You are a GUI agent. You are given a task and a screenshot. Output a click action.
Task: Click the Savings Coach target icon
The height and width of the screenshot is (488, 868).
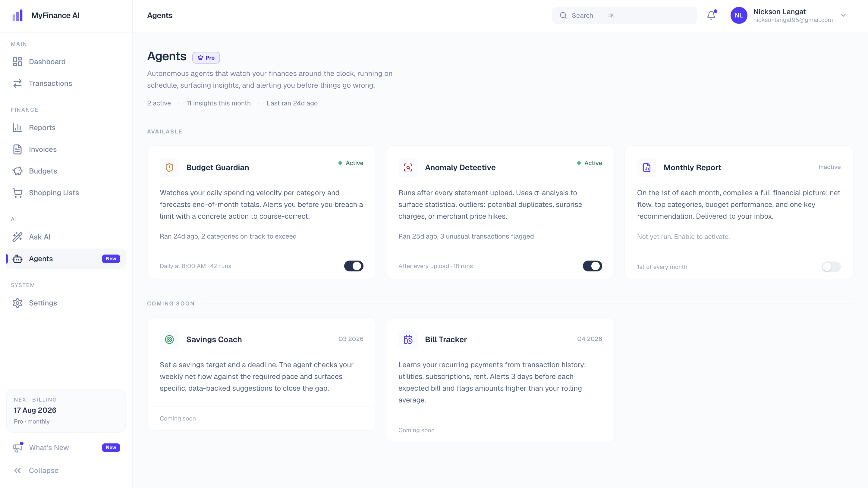(169, 339)
